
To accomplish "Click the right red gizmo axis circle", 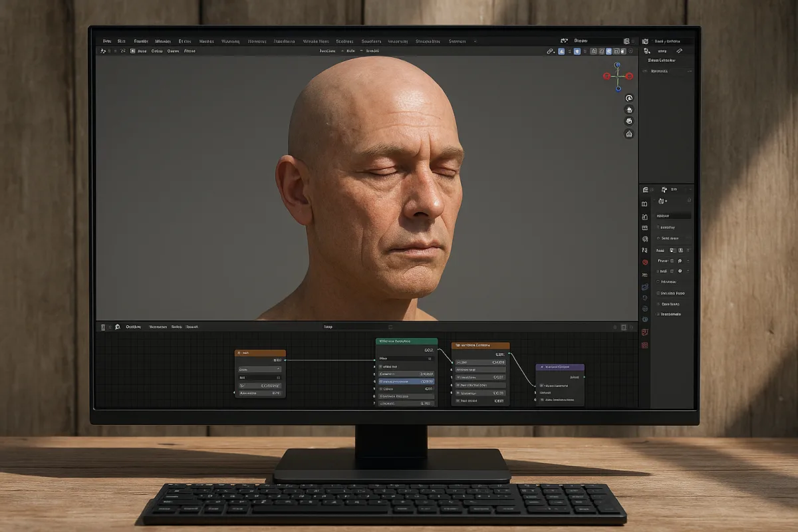I will 629,76.
